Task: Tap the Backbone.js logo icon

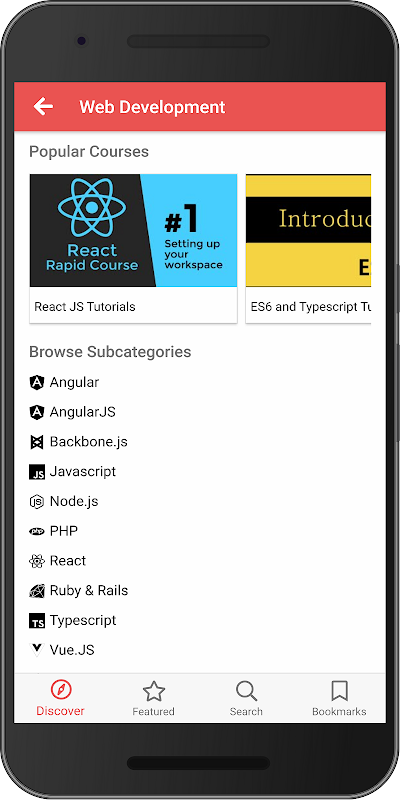Action: [x=37, y=442]
